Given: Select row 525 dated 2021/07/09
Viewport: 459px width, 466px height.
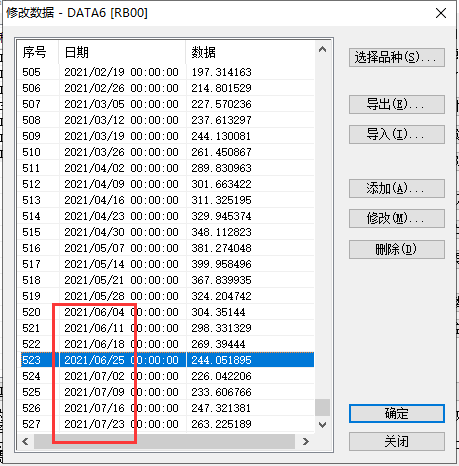Looking at the screenshot, I should 166,392.
